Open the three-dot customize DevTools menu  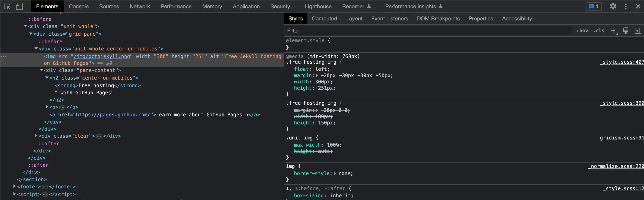tap(626, 7)
